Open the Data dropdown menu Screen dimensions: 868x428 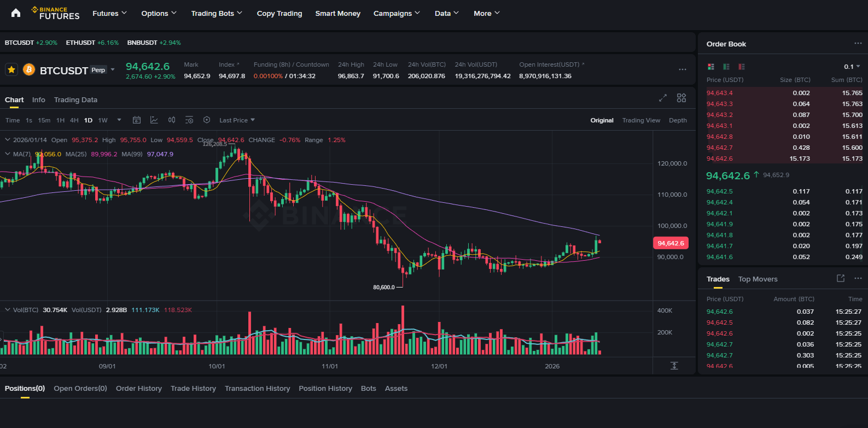pyautogui.click(x=447, y=13)
